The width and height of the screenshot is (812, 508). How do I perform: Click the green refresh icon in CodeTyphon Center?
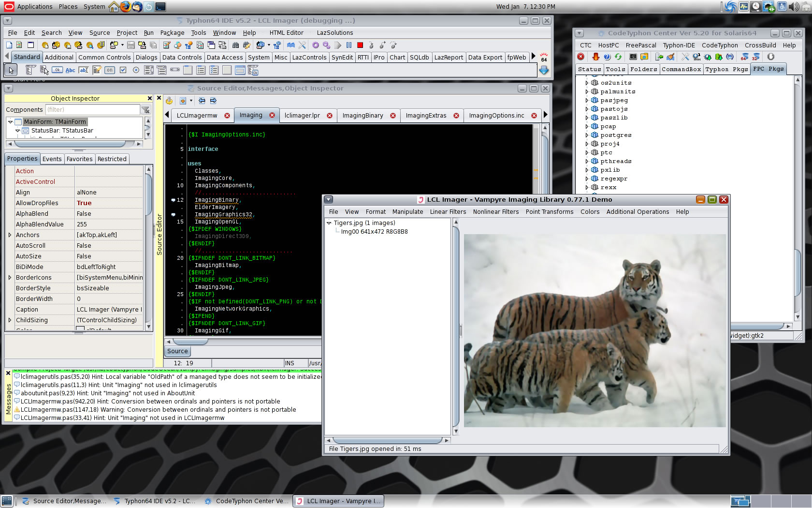618,57
